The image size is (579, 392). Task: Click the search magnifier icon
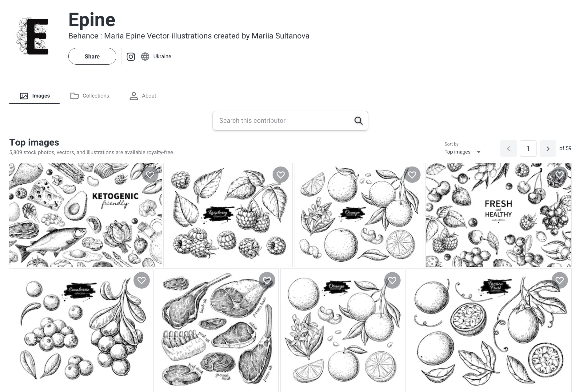[x=358, y=120]
